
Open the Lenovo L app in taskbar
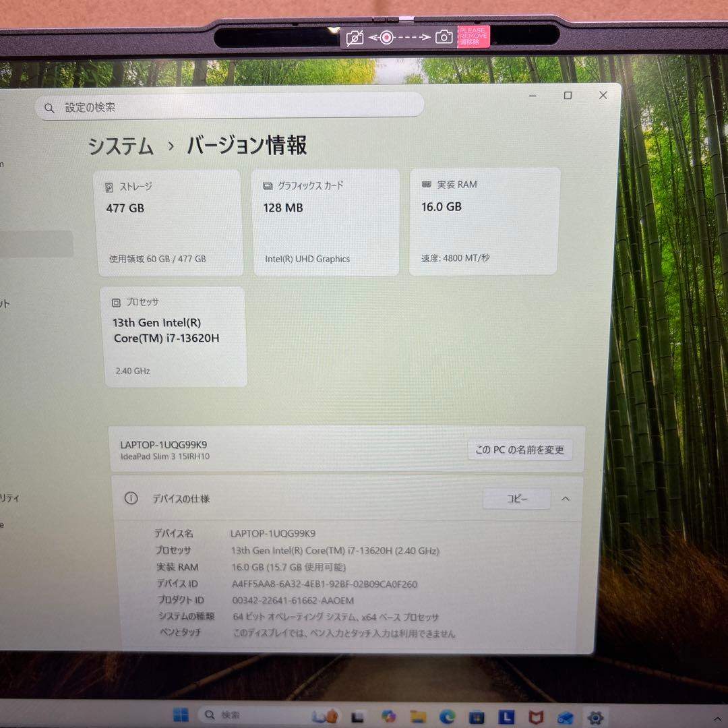506,717
